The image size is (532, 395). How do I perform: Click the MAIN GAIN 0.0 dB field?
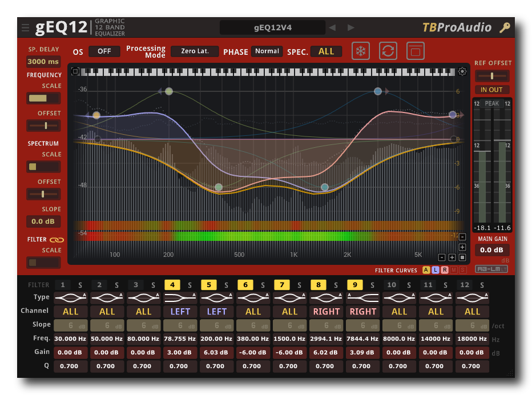coord(491,250)
